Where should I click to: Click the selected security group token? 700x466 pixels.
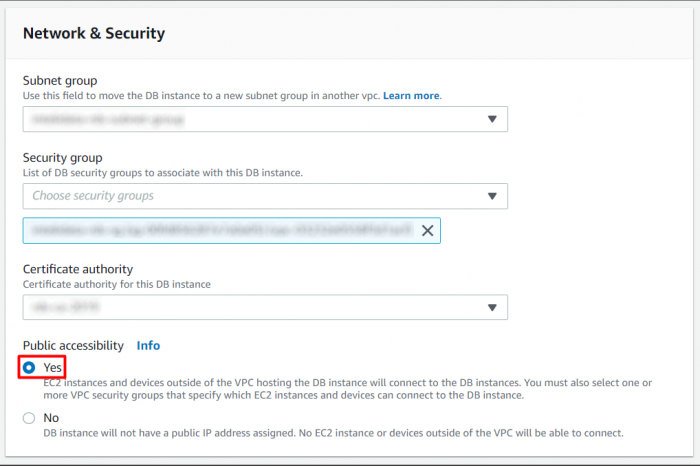(x=220, y=230)
